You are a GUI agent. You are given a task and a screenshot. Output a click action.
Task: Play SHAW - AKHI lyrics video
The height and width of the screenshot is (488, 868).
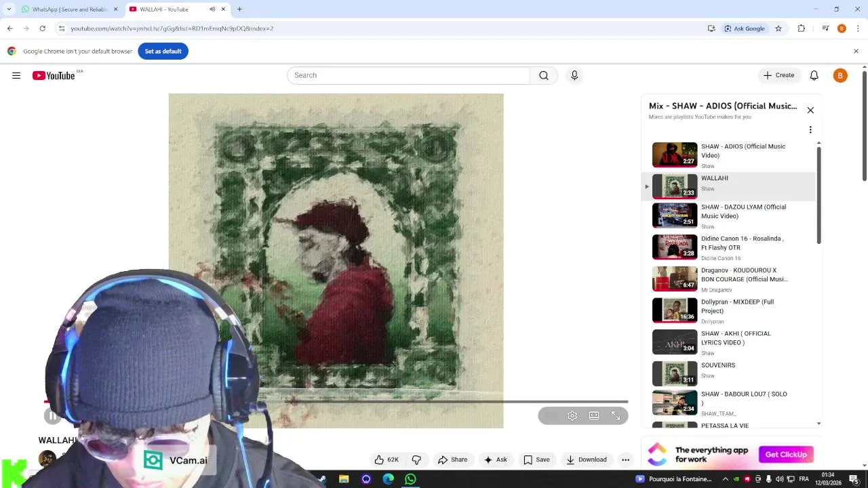click(729, 342)
